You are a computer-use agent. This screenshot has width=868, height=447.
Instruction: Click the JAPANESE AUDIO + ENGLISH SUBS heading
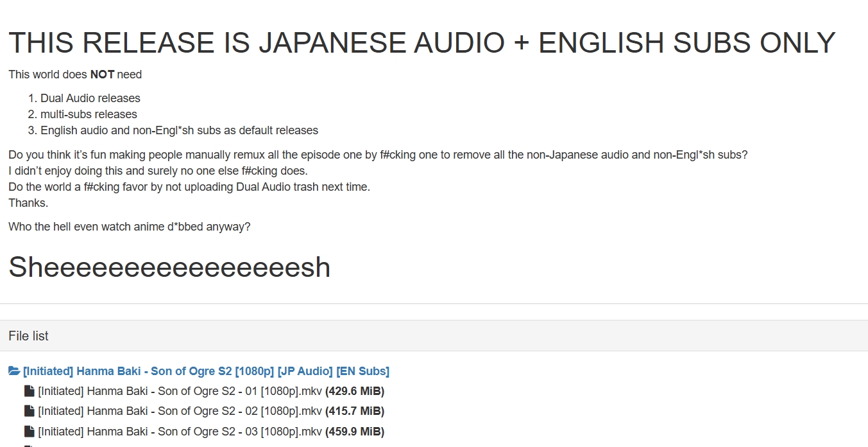421,42
